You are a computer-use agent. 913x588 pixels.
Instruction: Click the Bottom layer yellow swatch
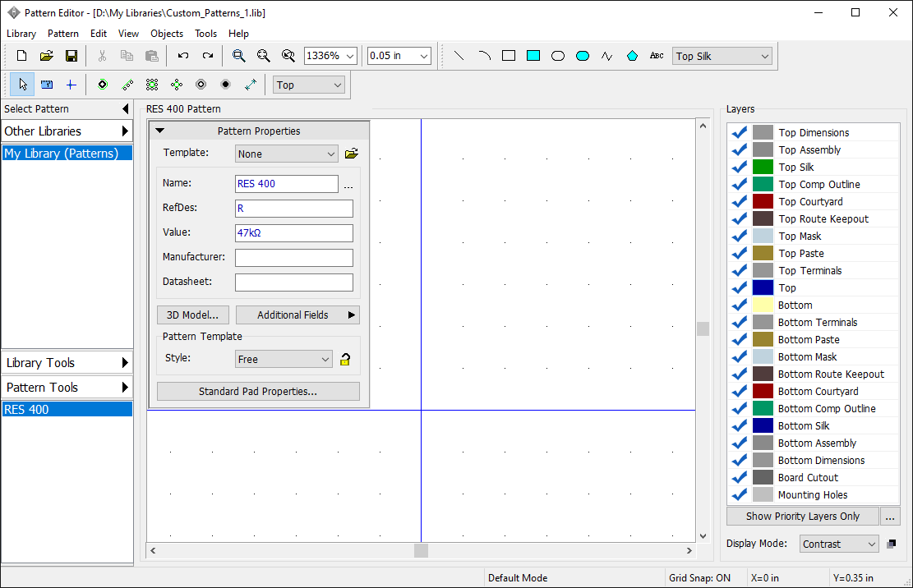pyautogui.click(x=763, y=305)
